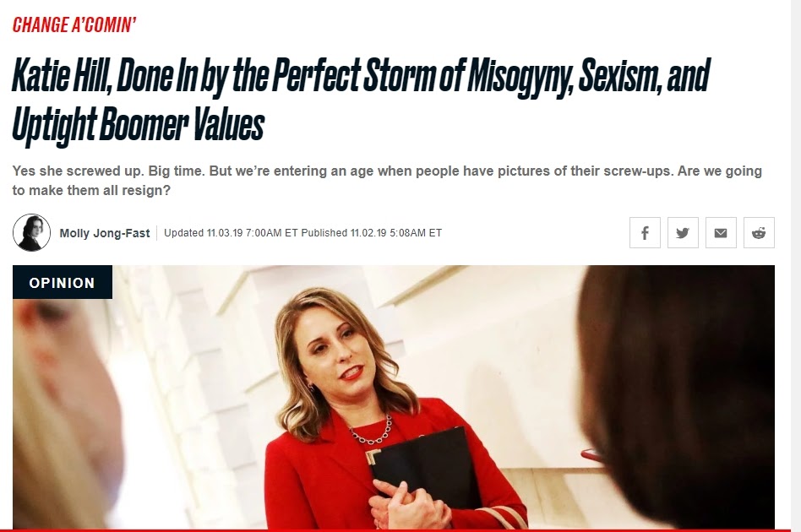Open the Change A'Comin' section label

[74, 24]
